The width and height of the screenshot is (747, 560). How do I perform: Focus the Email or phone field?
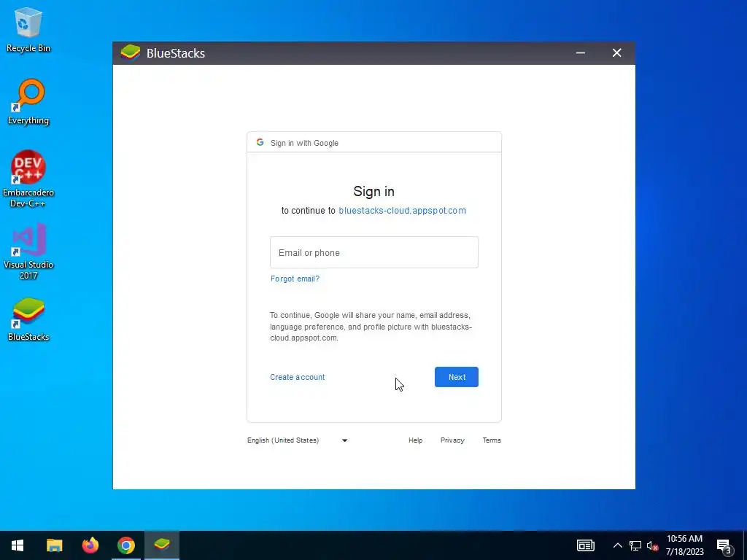tap(374, 252)
